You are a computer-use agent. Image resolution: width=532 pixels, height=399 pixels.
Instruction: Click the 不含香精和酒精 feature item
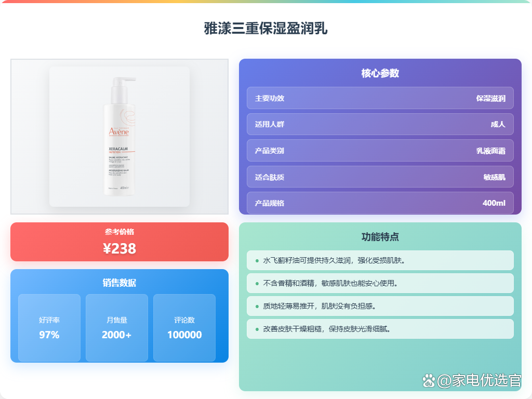[380, 283]
